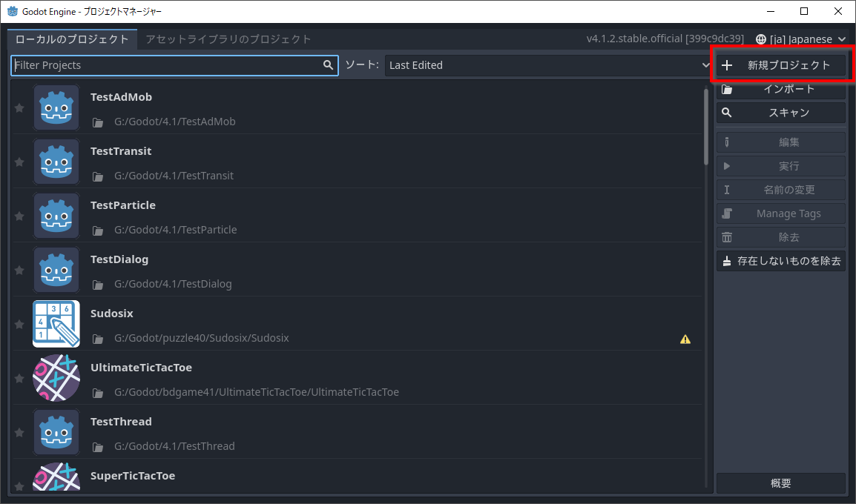The height and width of the screenshot is (504, 856).
Task: Show TestParticle folder in file manager
Action: pos(98,231)
